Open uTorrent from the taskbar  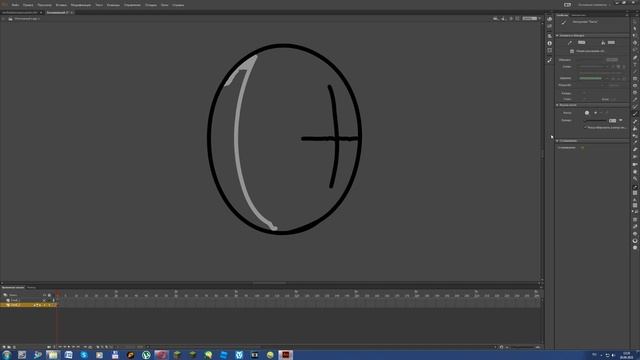pos(146,355)
